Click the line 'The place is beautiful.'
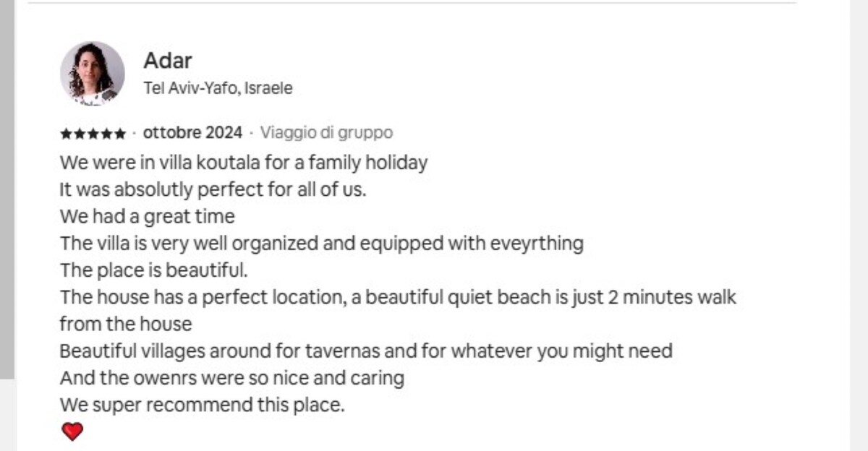 153,270
